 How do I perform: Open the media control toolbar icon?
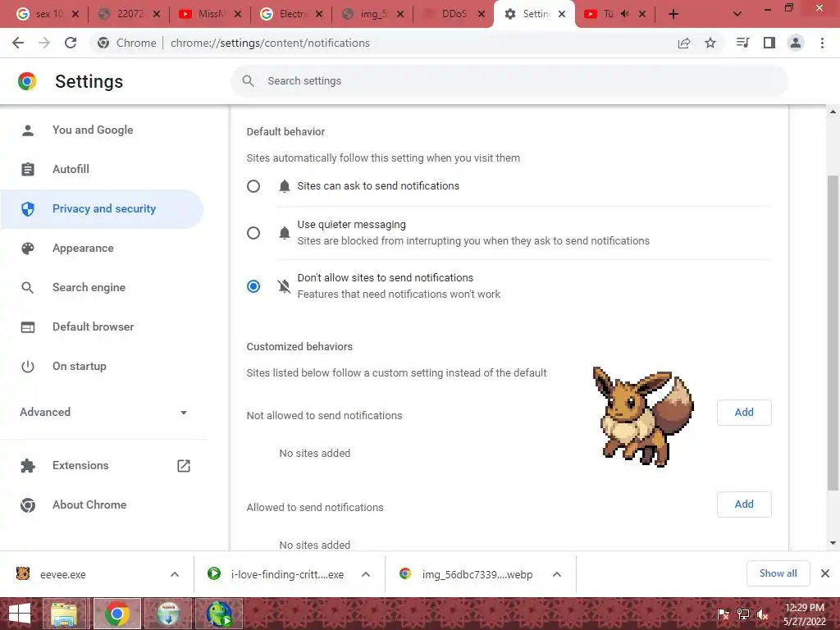pyautogui.click(x=743, y=43)
